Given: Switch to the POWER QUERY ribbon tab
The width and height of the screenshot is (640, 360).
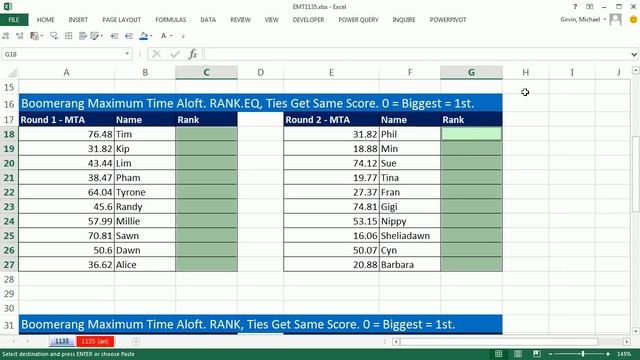Looking at the screenshot, I should 358,20.
